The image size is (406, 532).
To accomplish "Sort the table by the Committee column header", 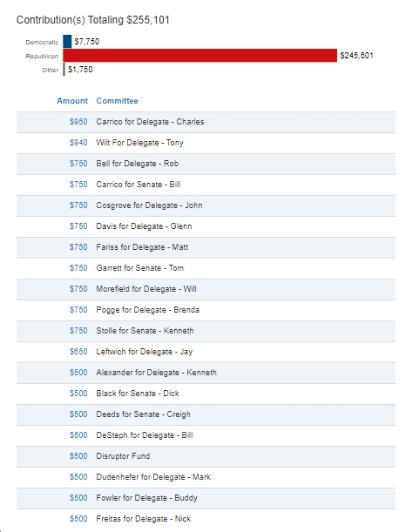I will [x=117, y=101].
